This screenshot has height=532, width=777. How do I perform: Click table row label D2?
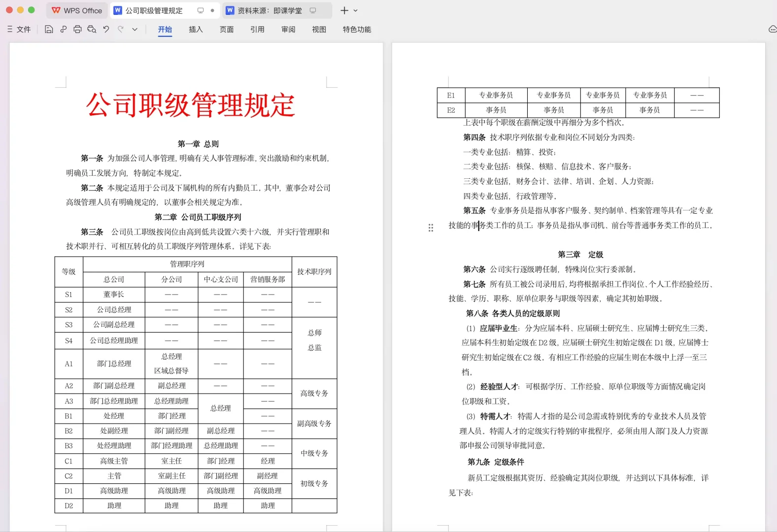coord(69,506)
